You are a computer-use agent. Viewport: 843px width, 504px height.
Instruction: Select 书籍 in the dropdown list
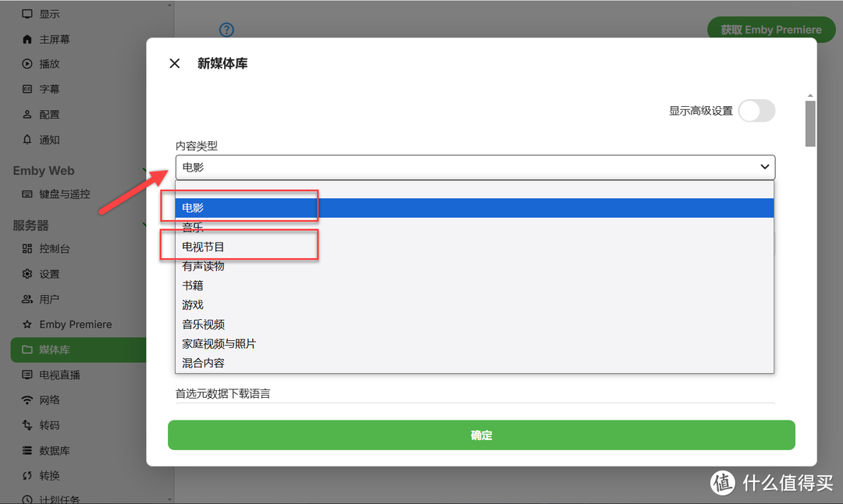(x=475, y=286)
